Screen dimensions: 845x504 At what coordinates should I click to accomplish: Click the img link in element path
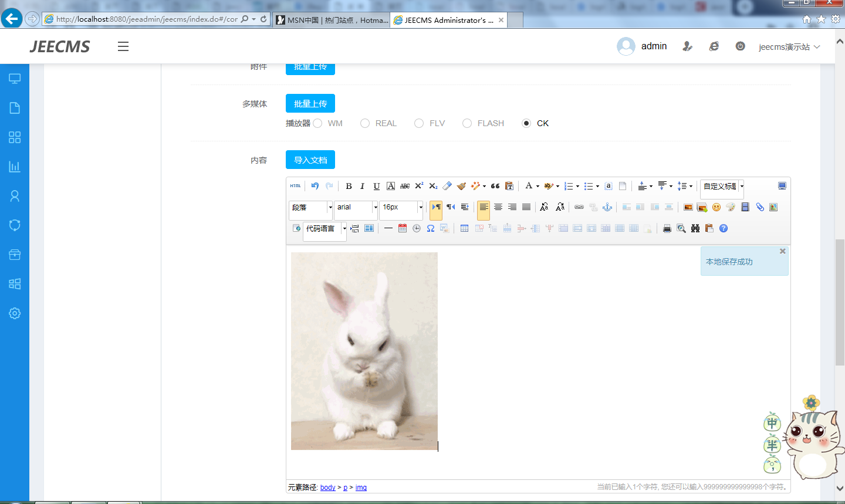(x=361, y=488)
